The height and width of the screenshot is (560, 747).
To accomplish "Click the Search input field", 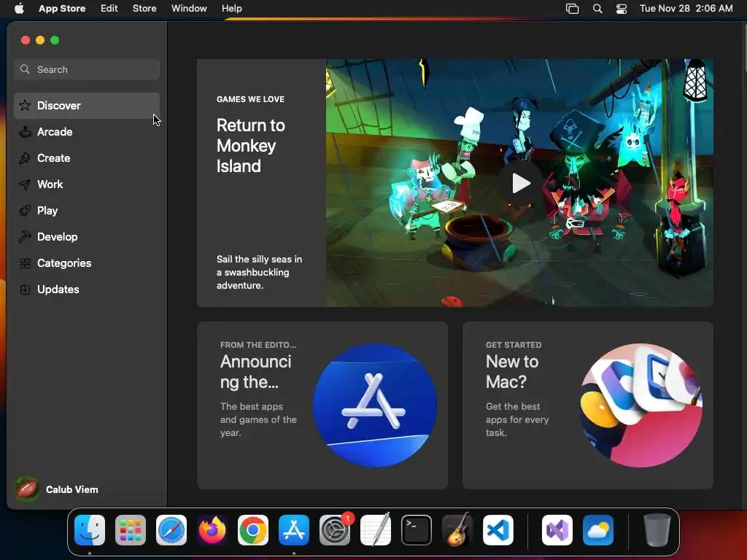I will (x=87, y=69).
